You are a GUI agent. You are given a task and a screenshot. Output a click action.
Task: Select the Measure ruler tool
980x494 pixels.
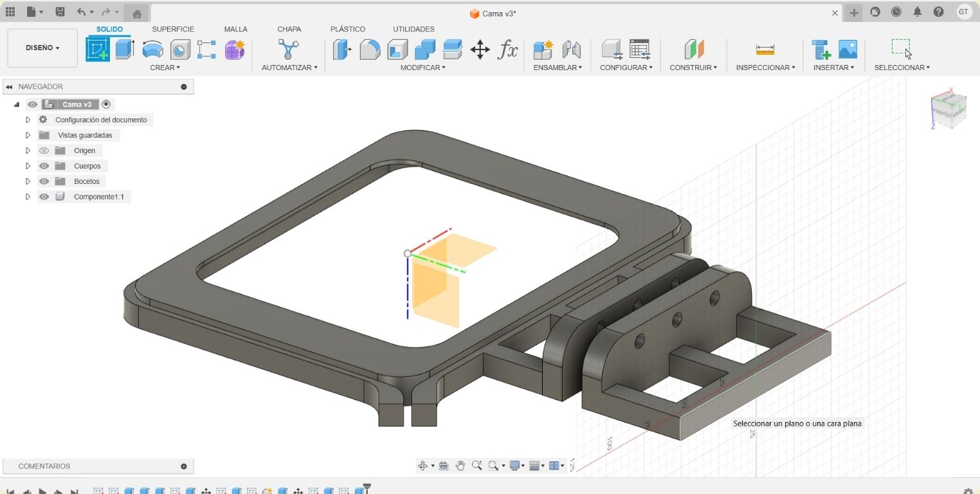coord(765,50)
